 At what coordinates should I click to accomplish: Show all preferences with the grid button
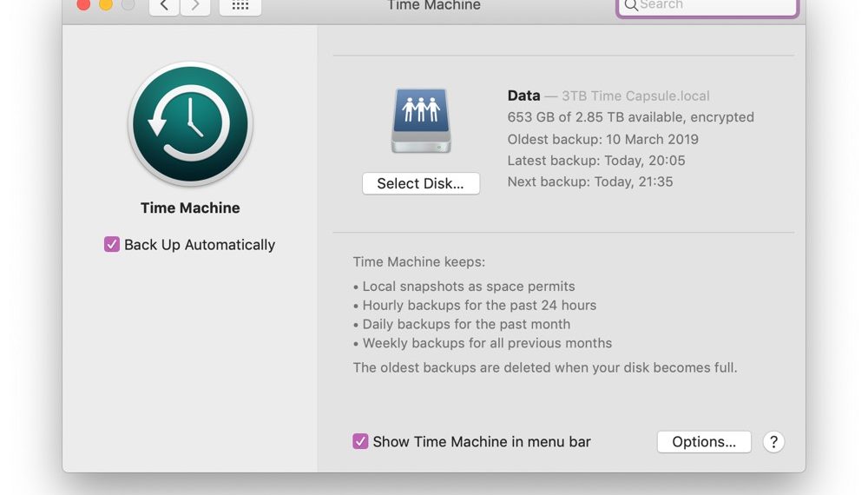coord(240,6)
